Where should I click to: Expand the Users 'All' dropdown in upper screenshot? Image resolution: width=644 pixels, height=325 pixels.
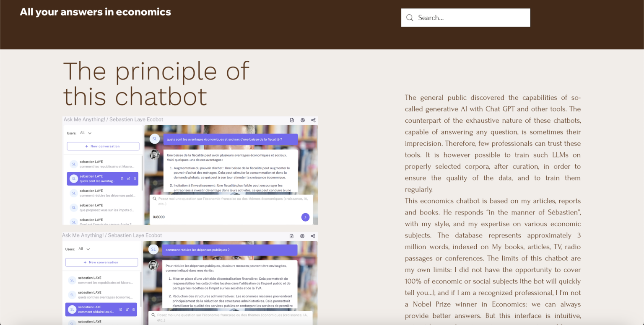pyautogui.click(x=86, y=133)
